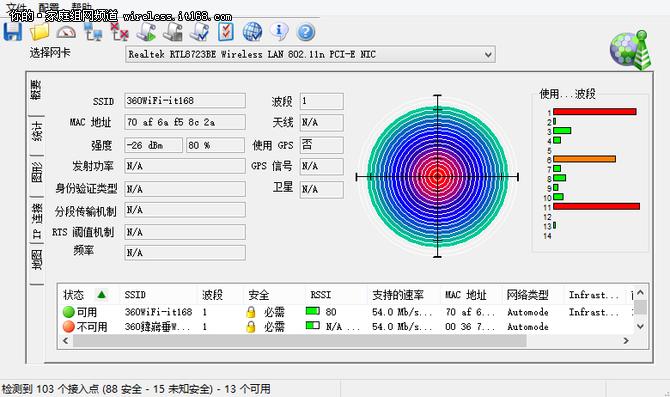670x397 pixels.
Task: Click the connected network computers icon
Action: (x=93, y=32)
